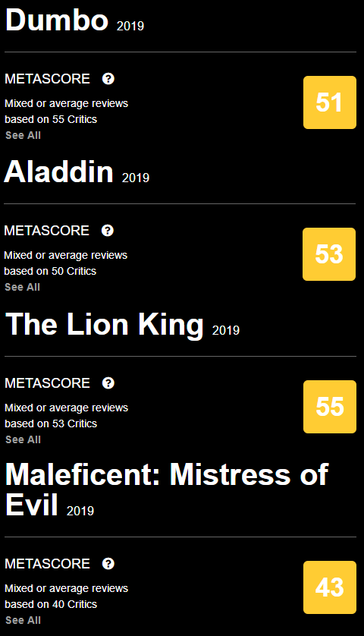This screenshot has height=636, width=364.
Task: Open Maleficent: Mistress of Evil title
Action: 167,490
